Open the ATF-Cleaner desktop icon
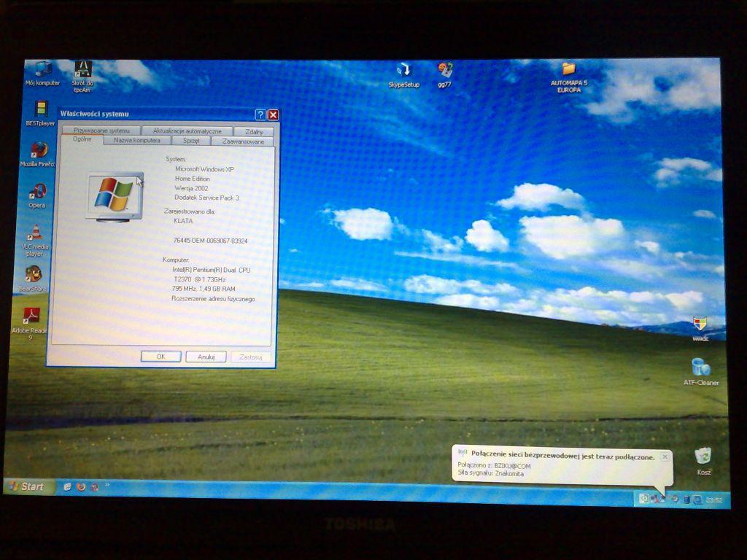 (x=701, y=371)
